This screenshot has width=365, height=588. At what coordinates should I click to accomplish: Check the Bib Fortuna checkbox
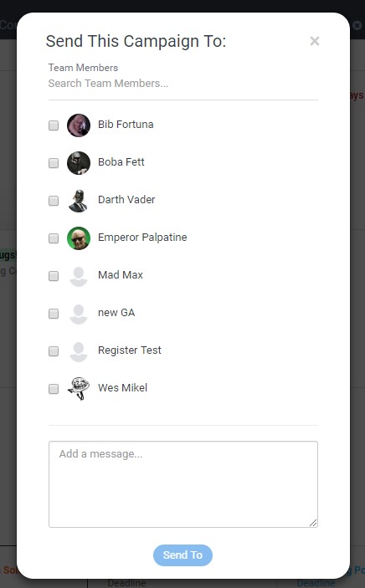[x=54, y=125]
